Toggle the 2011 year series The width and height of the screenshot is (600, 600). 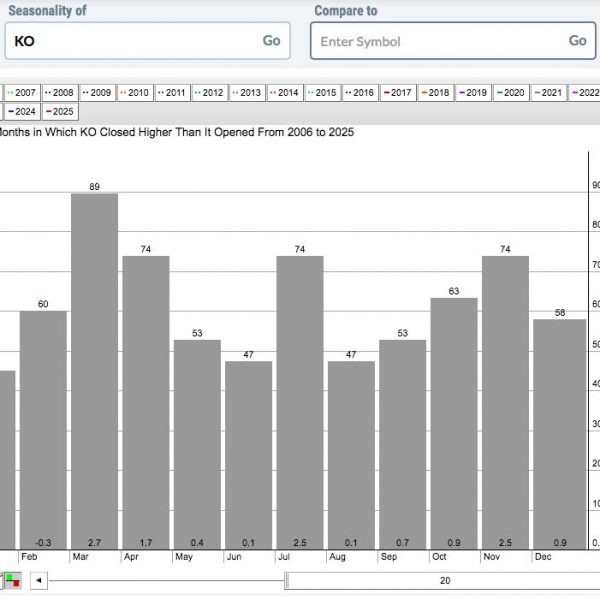(x=172, y=93)
